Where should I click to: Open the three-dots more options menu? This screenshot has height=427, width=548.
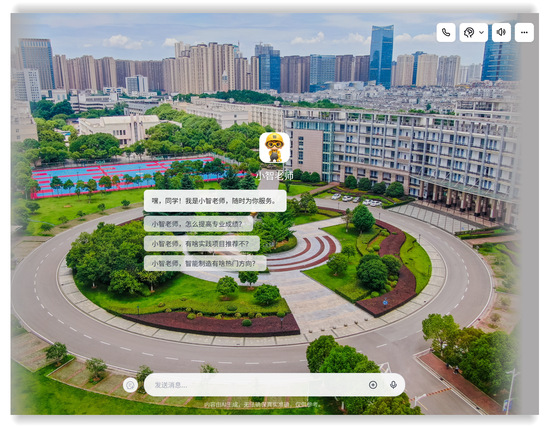pyautogui.click(x=524, y=32)
